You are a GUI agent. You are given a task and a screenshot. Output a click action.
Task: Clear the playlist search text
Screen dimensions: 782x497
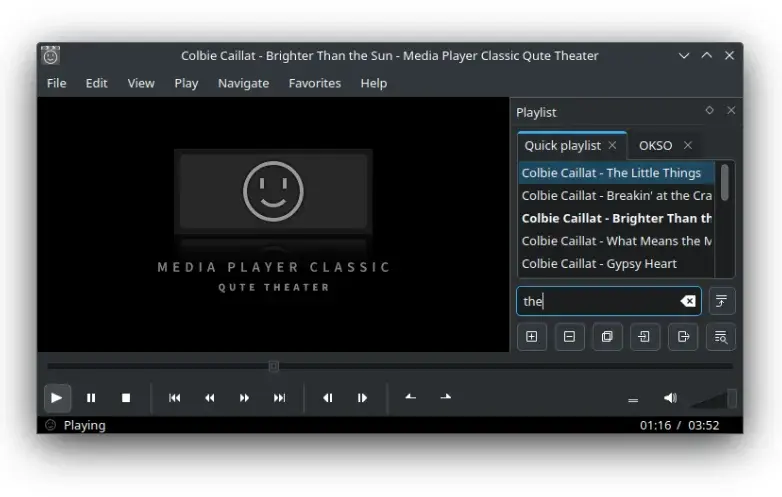(x=688, y=301)
